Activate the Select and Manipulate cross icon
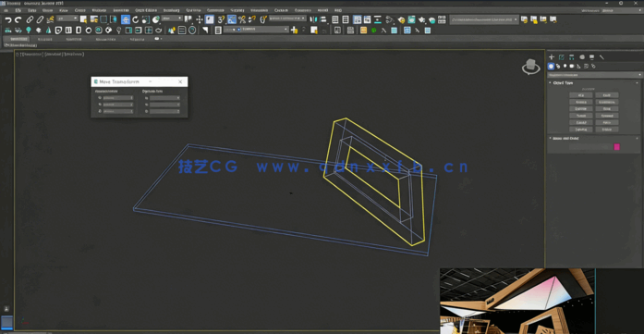Image resolution: width=644 pixels, height=334 pixels. click(200, 19)
